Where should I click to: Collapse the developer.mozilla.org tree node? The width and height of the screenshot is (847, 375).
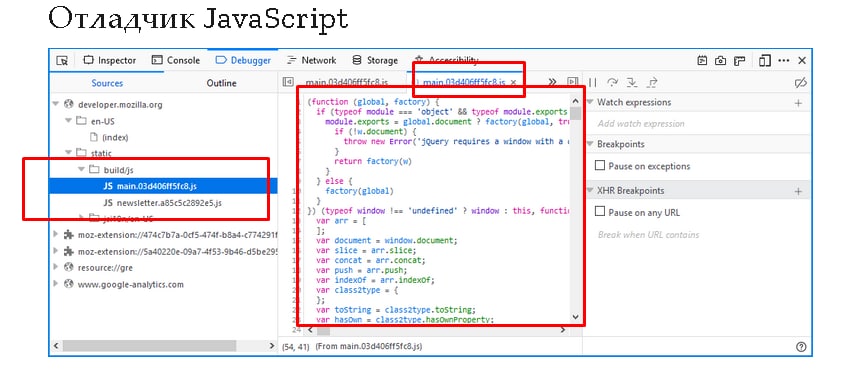click(x=55, y=104)
